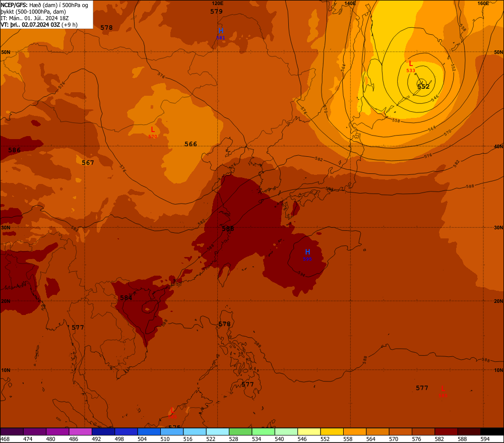The image size is (504, 443).
Task: Click the 140E longitude label
Action: click(350, 3)
